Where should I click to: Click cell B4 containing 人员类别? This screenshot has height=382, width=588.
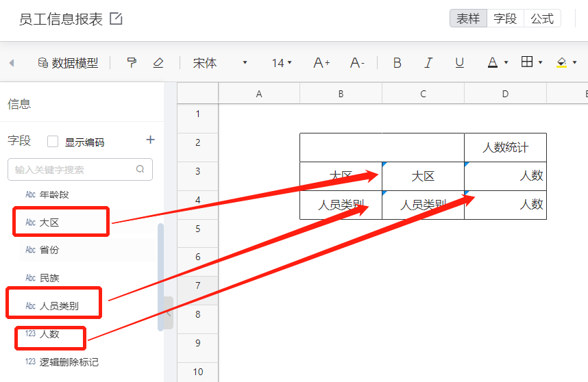[341, 205]
